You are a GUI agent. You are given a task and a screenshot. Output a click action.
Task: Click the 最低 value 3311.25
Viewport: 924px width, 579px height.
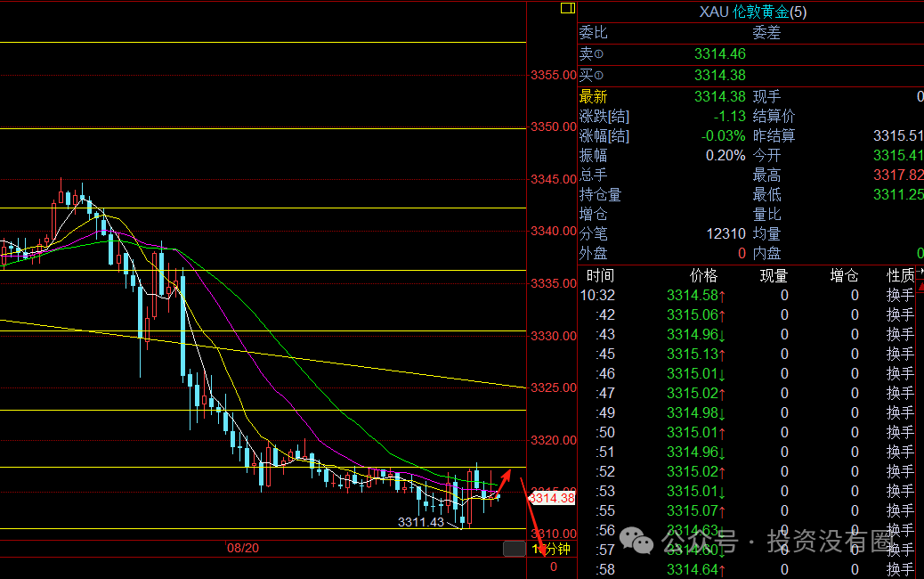coord(898,194)
